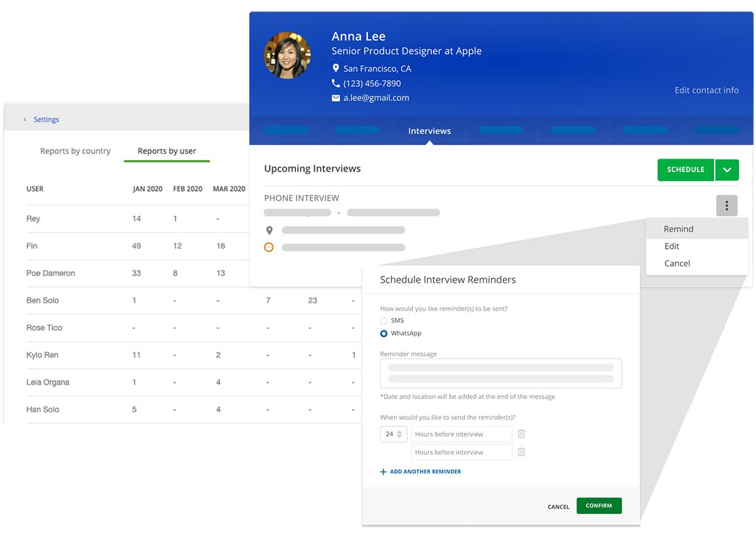Click inside the Reminder message text box

[x=501, y=374]
